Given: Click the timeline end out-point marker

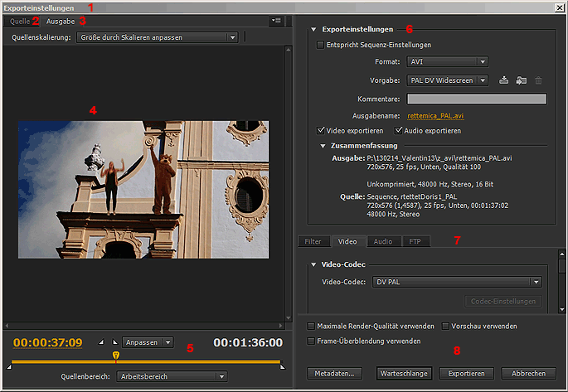Looking at the screenshot, I should click(282, 367).
